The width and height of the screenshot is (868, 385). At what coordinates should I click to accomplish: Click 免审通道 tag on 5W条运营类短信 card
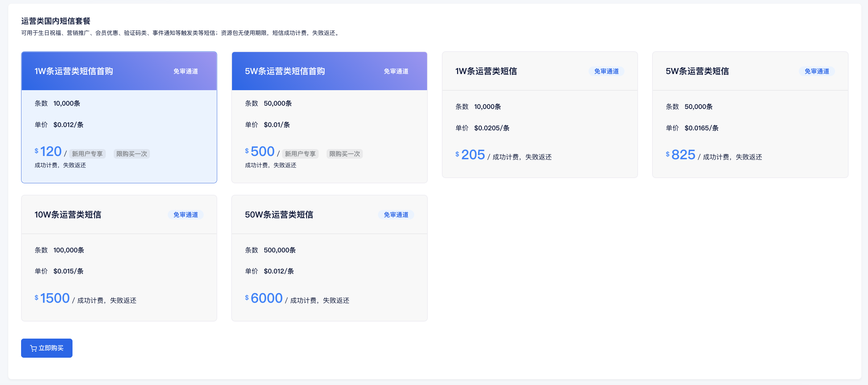817,71
